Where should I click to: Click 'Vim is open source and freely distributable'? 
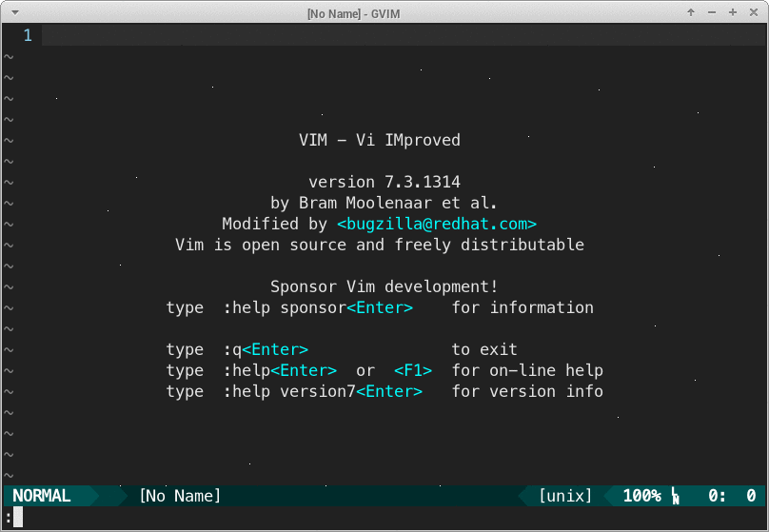point(380,245)
